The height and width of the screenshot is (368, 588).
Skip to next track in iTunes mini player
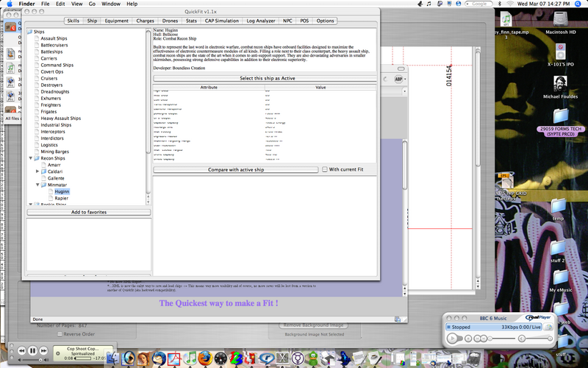(43, 351)
